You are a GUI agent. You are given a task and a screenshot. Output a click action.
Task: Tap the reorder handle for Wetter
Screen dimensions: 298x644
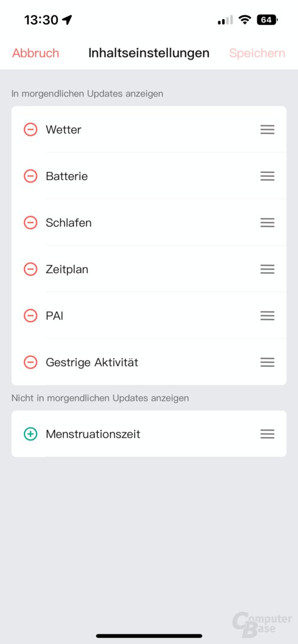coord(267,130)
